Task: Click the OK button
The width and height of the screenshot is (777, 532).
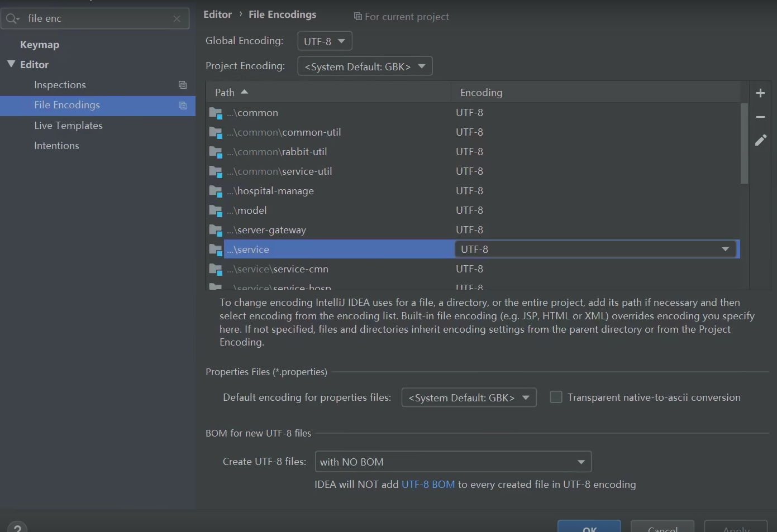Action: tap(589, 526)
